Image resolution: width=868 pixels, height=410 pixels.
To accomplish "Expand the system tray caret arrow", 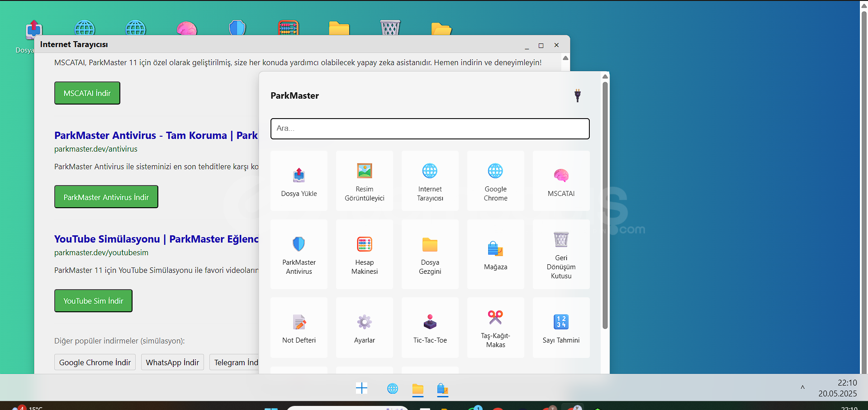I will (x=803, y=388).
